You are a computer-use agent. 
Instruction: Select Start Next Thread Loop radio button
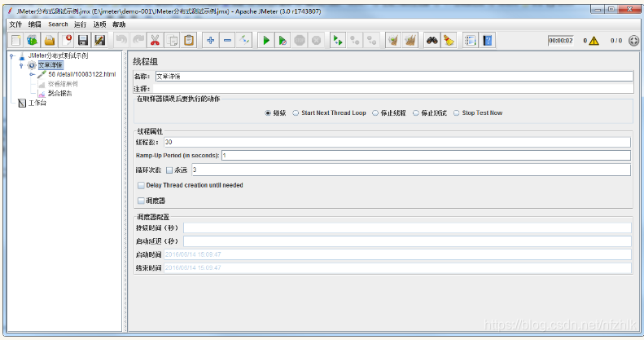tap(296, 113)
